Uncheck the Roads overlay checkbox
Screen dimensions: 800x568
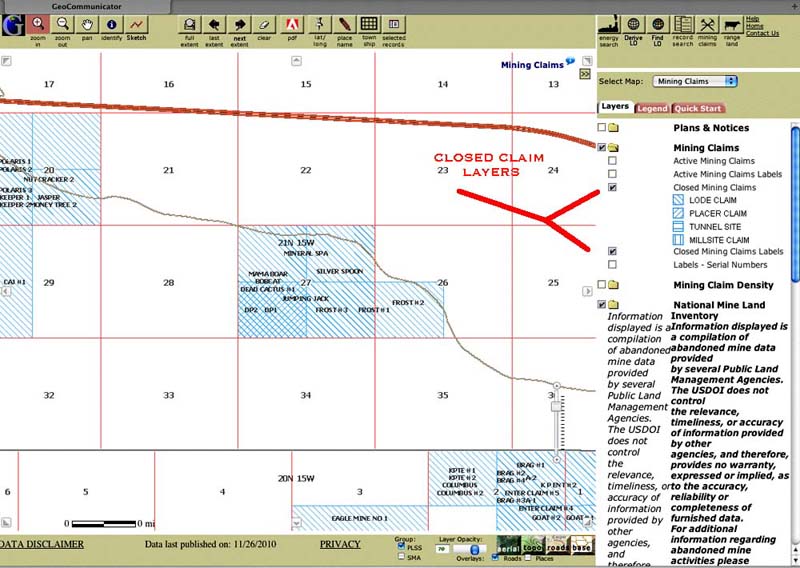click(x=494, y=558)
